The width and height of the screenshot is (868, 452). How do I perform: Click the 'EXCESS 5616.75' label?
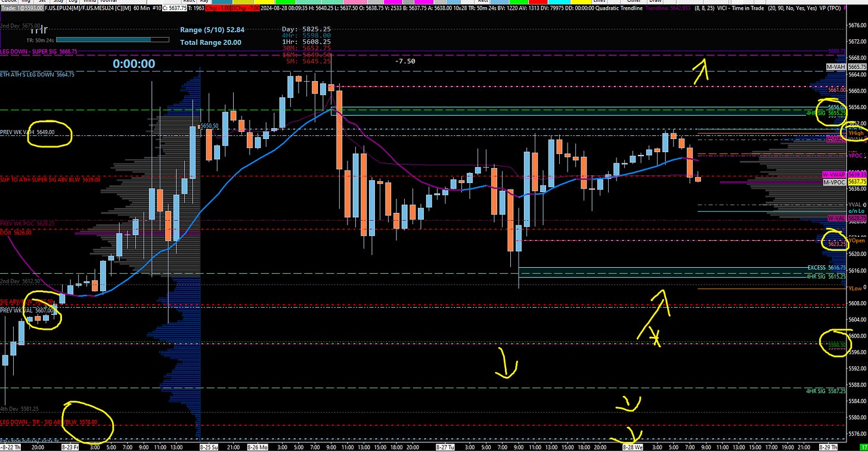(x=826, y=268)
